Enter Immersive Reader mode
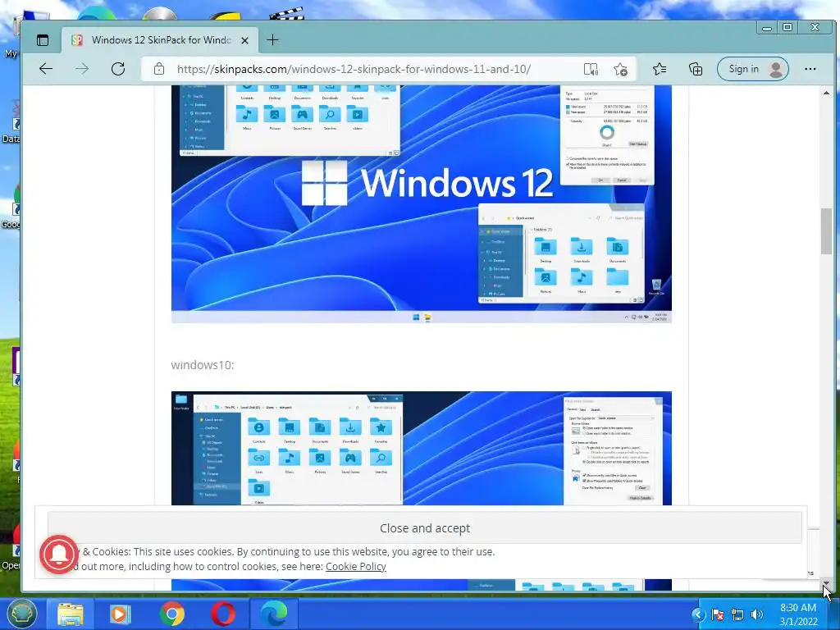This screenshot has height=630, width=840. (x=591, y=69)
